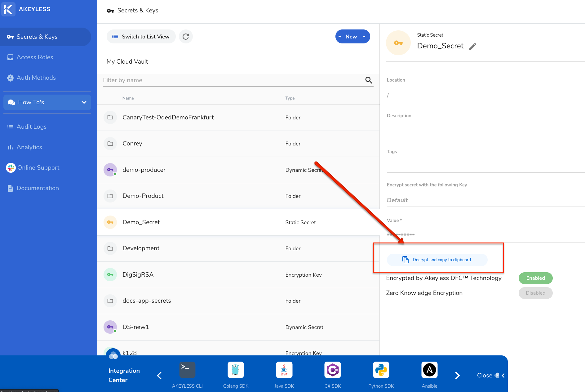Screen dimensions: 585x392
Task: Click the Type column header
Action: pyautogui.click(x=290, y=98)
